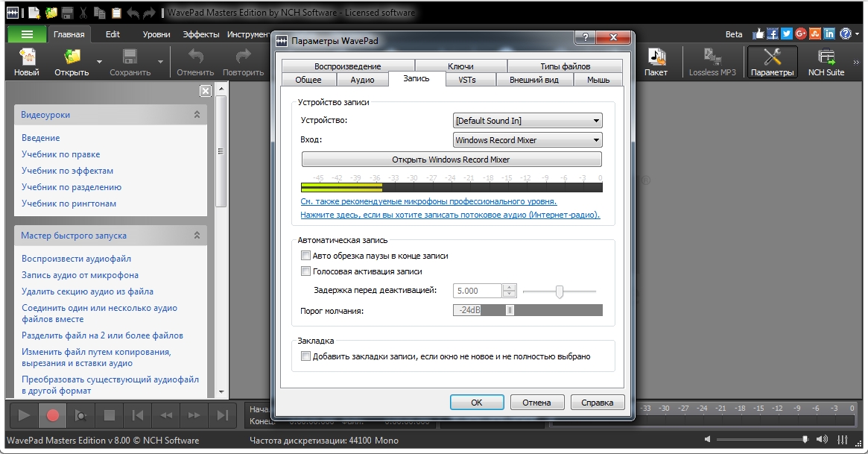Click Открыть Windows Record Mixer button

click(x=452, y=160)
